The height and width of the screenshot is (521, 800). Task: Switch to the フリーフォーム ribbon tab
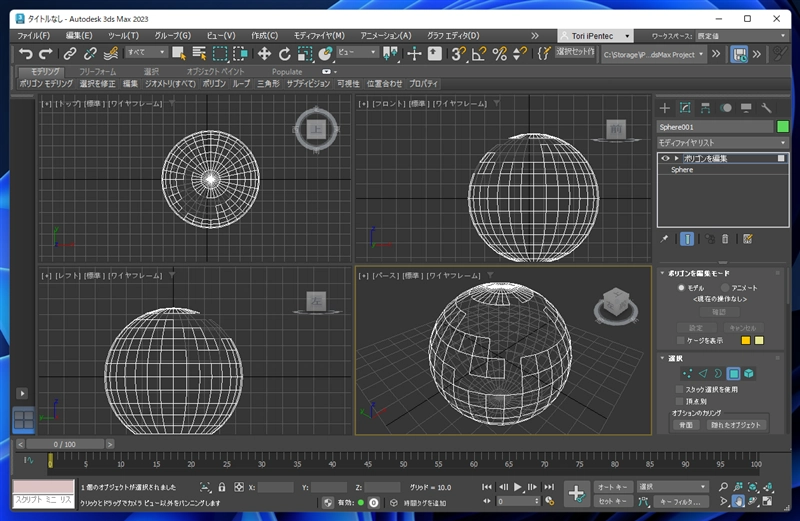pyautogui.click(x=97, y=72)
